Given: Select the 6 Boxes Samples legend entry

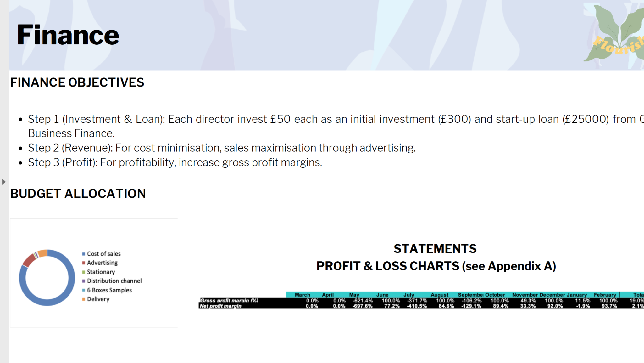Looking at the screenshot, I should coord(107,290).
